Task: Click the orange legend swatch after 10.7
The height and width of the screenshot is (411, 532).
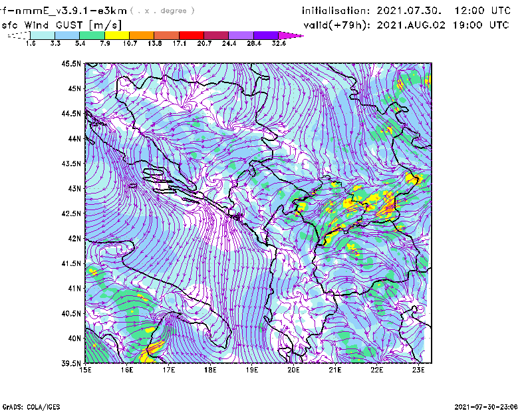Action: [x=142, y=35]
